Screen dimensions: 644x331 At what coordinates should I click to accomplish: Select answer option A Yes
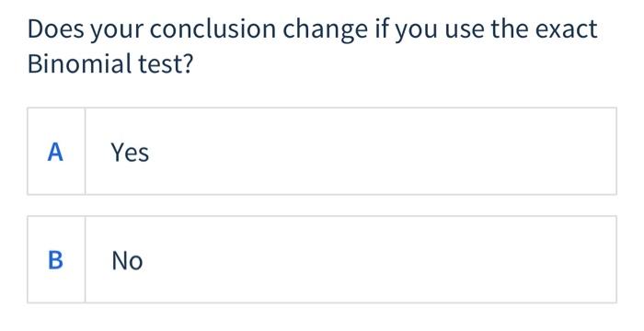(322, 151)
